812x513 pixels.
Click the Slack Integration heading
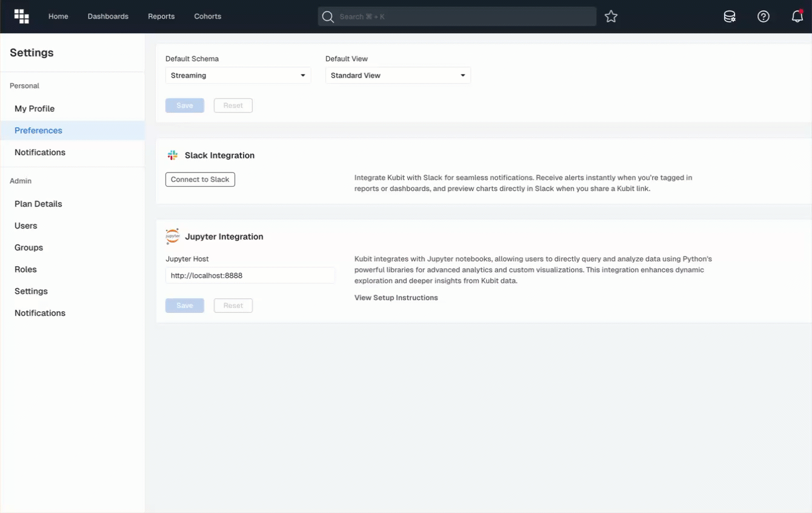point(219,155)
